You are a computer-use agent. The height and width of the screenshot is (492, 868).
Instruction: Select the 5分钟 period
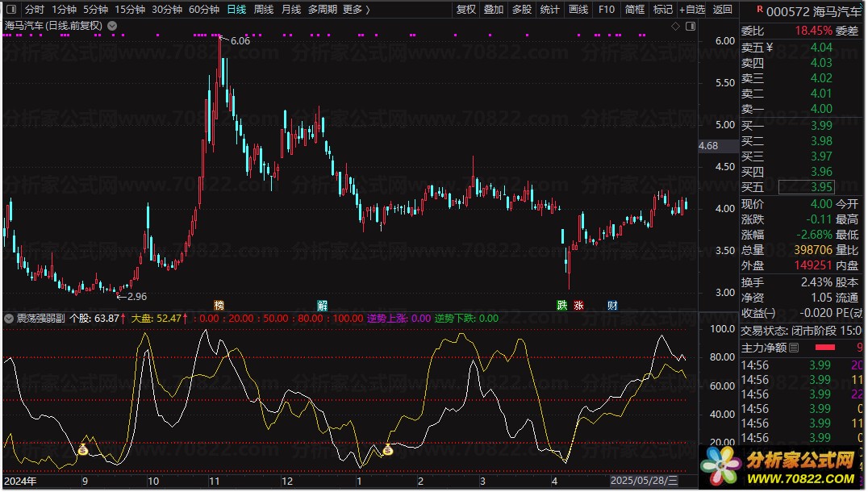coord(95,10)
